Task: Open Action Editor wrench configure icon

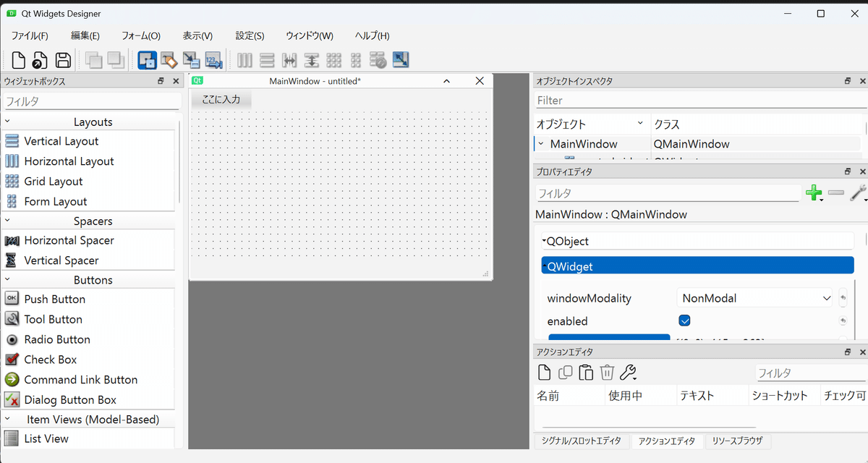Action: [x=628, y=373]
